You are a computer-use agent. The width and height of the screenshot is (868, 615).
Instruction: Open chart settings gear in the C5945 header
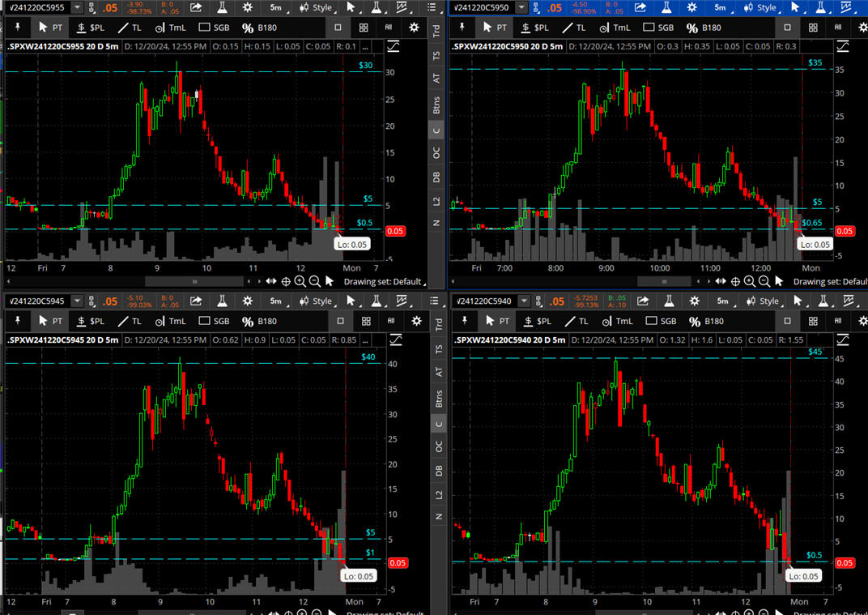pos(247,301)
